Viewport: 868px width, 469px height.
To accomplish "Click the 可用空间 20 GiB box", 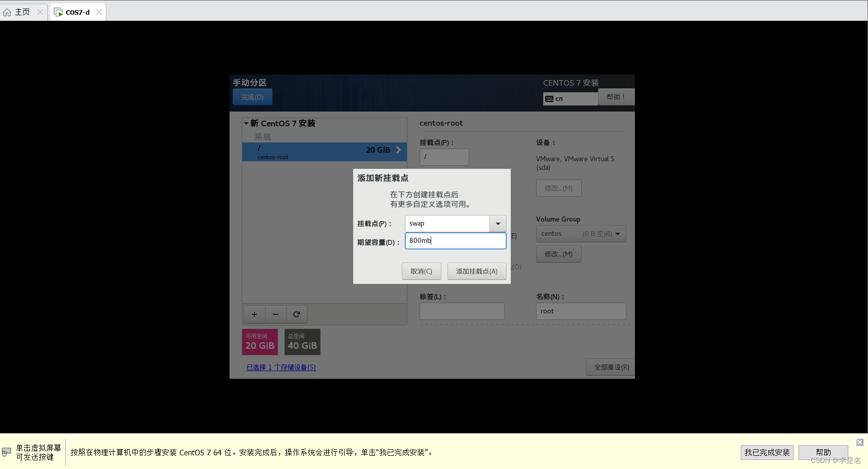I will point(260,342).
